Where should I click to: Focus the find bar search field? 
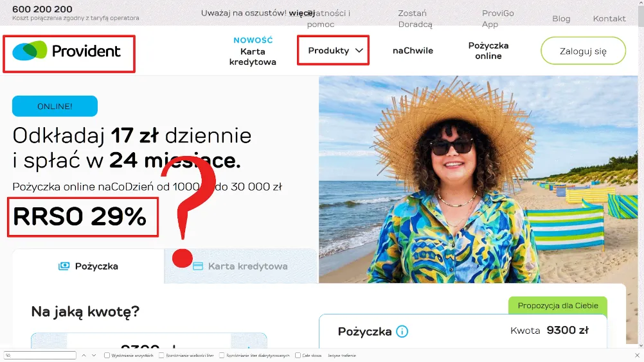click(x=40, y=356)
